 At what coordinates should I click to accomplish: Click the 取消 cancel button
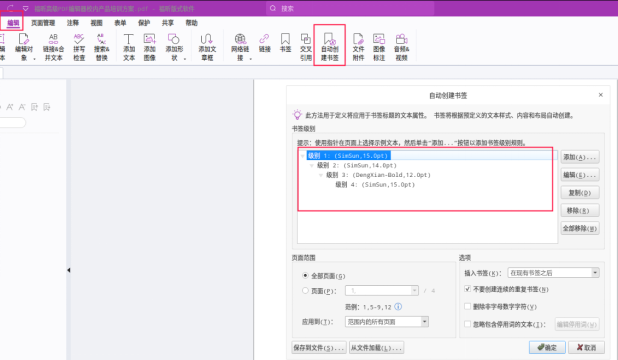(x=586, y=347)
